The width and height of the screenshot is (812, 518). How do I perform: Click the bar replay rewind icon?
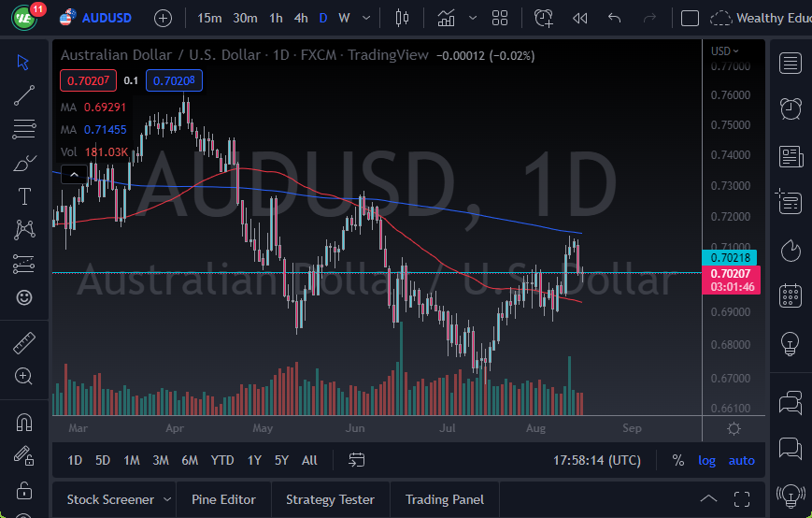tap(579, 18)
